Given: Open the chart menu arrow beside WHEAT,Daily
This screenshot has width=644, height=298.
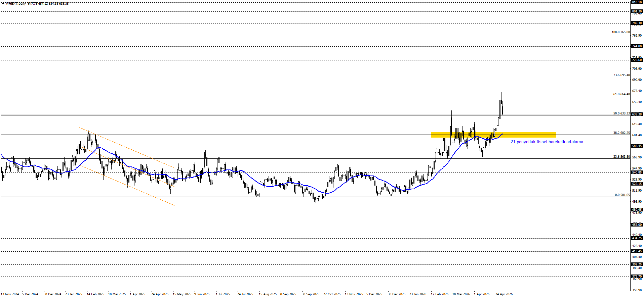Looking at the screenshot, I should click(3, 4).
